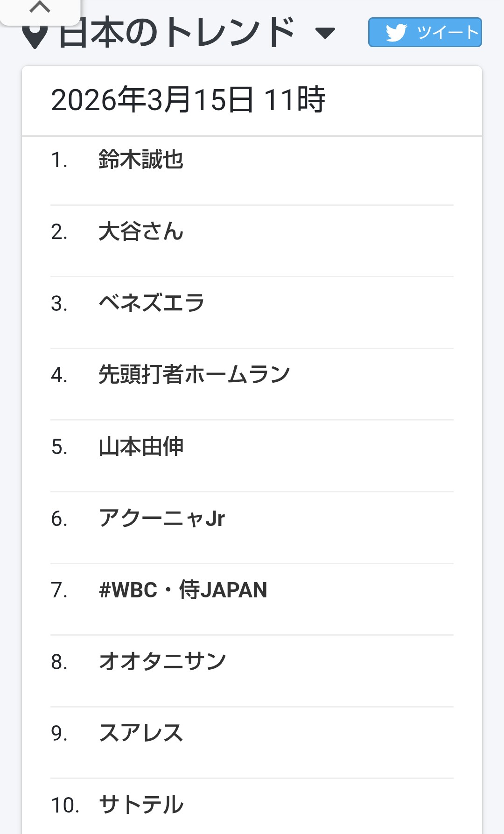Click rank number 1 in list
The image size is (504, 834).
(59, 160)
